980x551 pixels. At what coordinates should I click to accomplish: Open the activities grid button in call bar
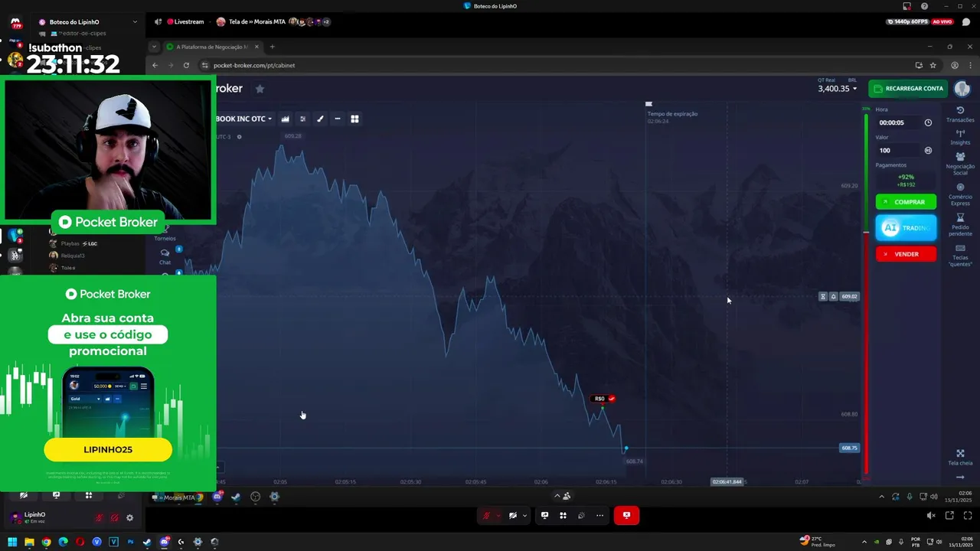563,516
